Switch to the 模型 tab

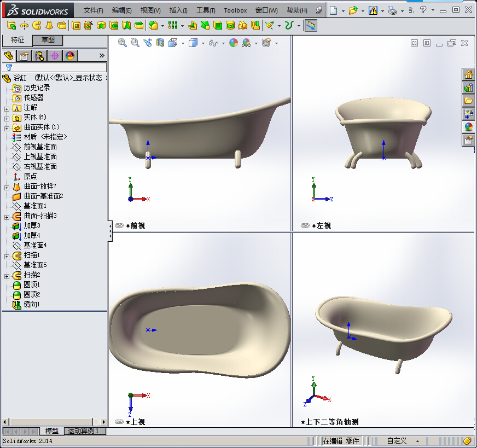(52, 431)
